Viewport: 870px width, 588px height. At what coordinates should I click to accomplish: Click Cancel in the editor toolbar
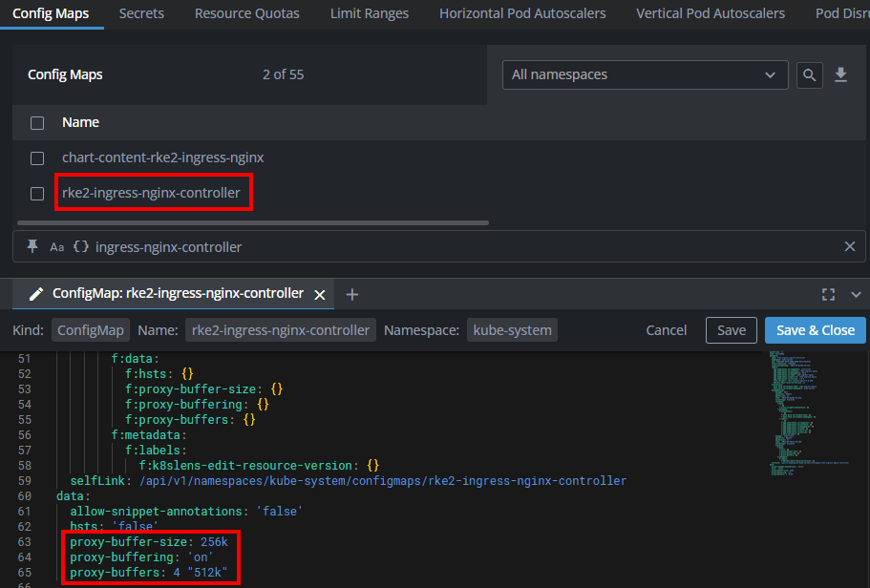tap(666, 330)
